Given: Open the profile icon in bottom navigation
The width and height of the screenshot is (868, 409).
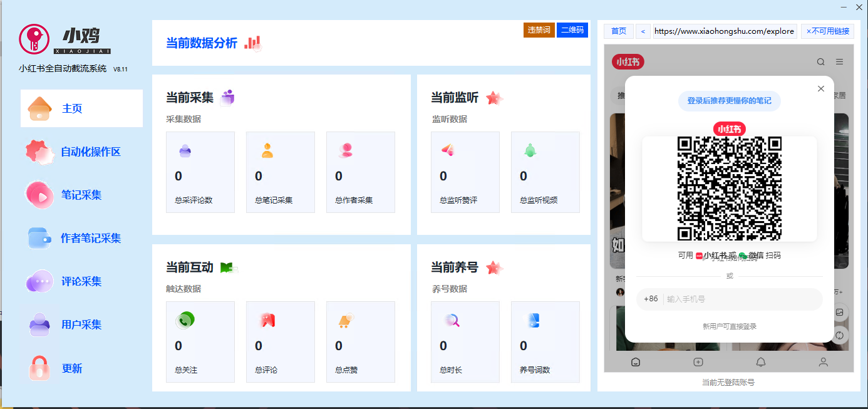Looking at the screenshot, I should click(x=823, y=362).
